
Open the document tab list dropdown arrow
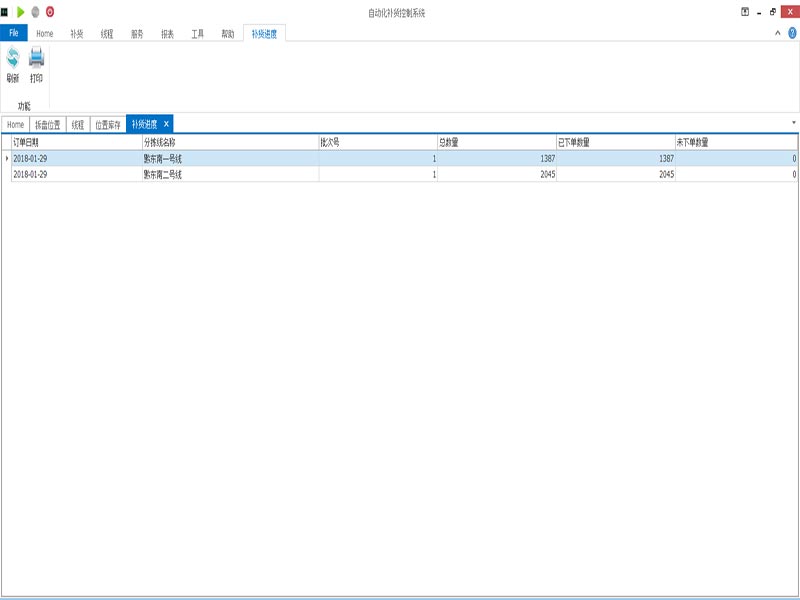(x=793, y=123)
